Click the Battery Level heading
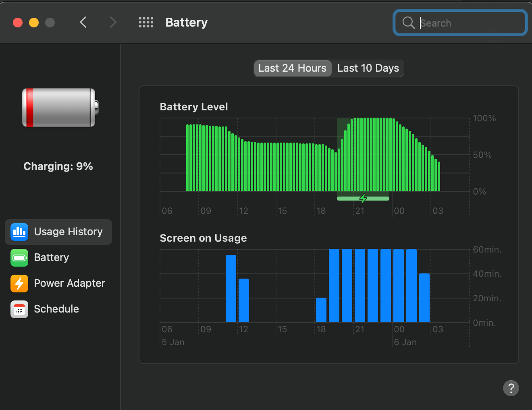The height and width of the screenshot is (410, 532). click(x=194, y=107)
